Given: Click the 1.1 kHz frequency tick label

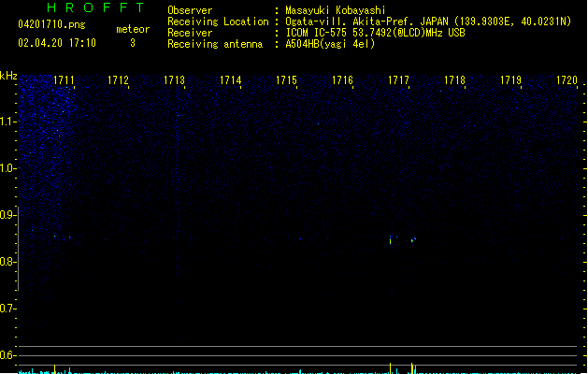Looking at the screenshot, I should 7,122.
